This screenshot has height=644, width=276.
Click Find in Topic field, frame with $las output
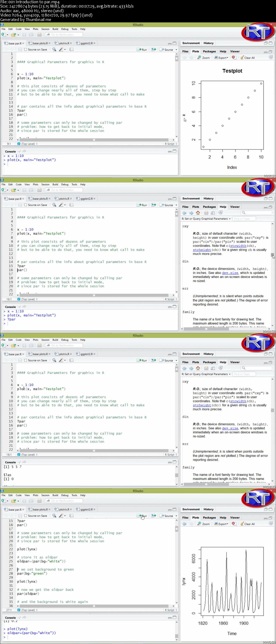244,374
